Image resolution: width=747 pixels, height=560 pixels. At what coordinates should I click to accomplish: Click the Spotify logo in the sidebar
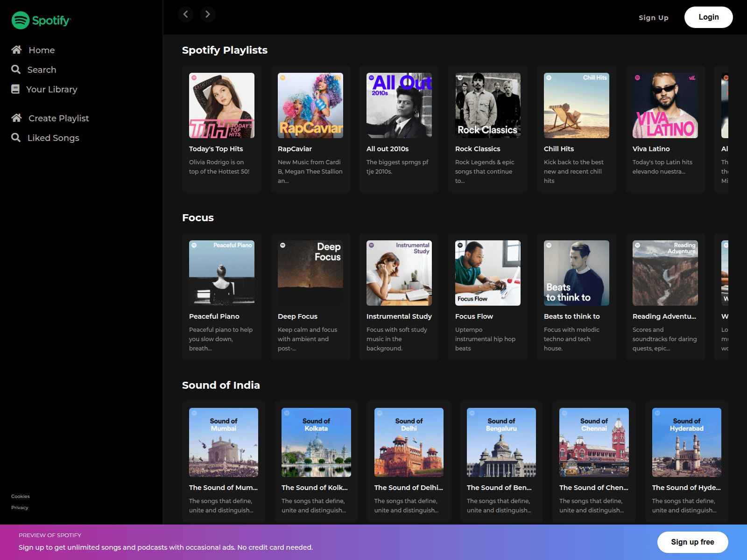[41, 21]
